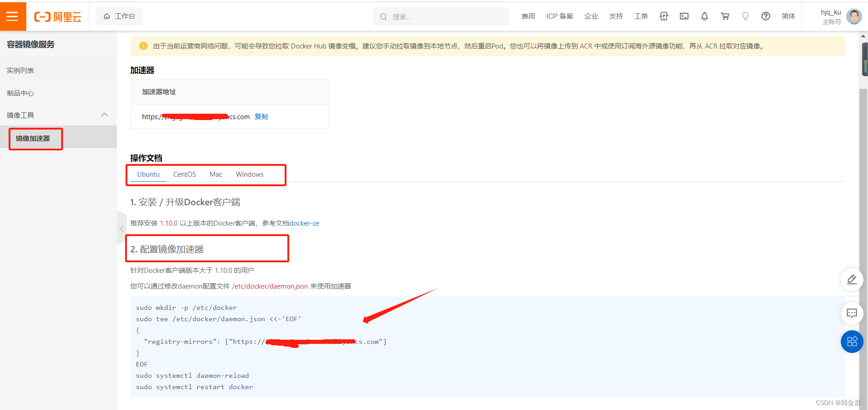868x410 pixels.
Task: Click 'sudo mkdir -p /etc/docker' code line
Action: click(186, 308)
